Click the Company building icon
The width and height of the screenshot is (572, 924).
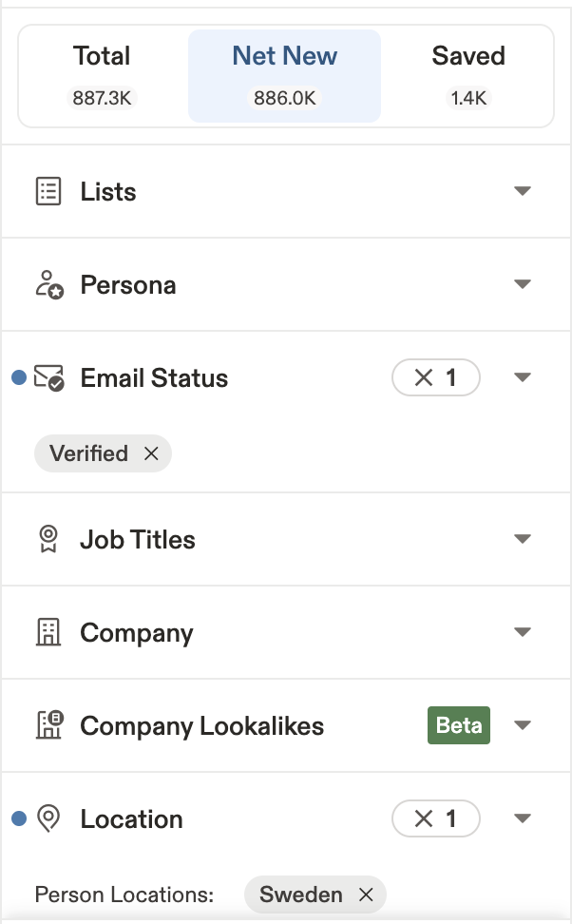pyautogui.click(x=48, y=633)
